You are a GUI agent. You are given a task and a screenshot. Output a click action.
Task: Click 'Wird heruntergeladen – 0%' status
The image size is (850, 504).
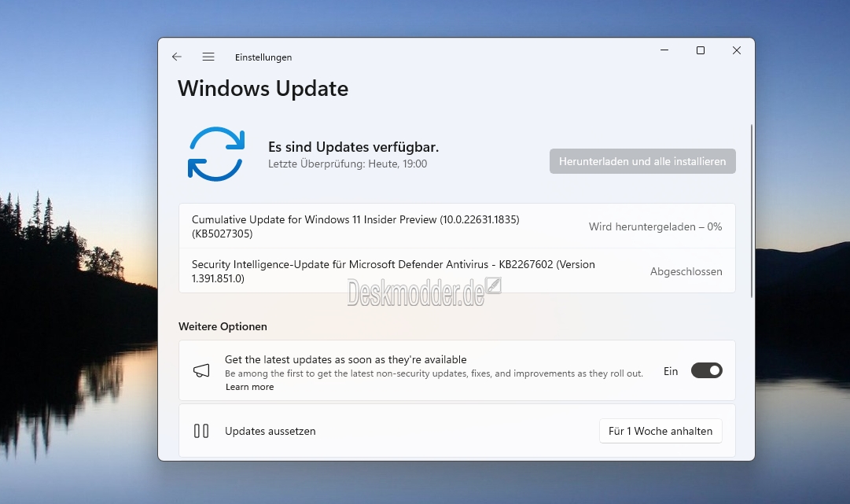[656, 227]
